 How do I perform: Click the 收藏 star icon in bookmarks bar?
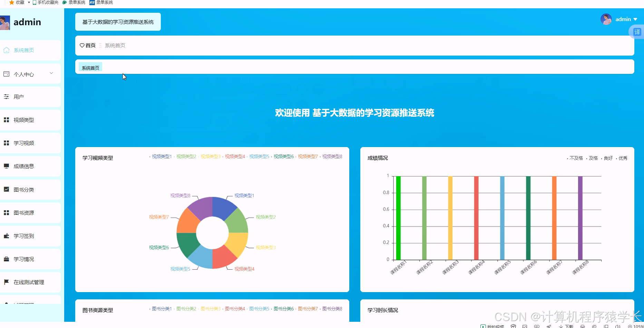tap(11, 2)
